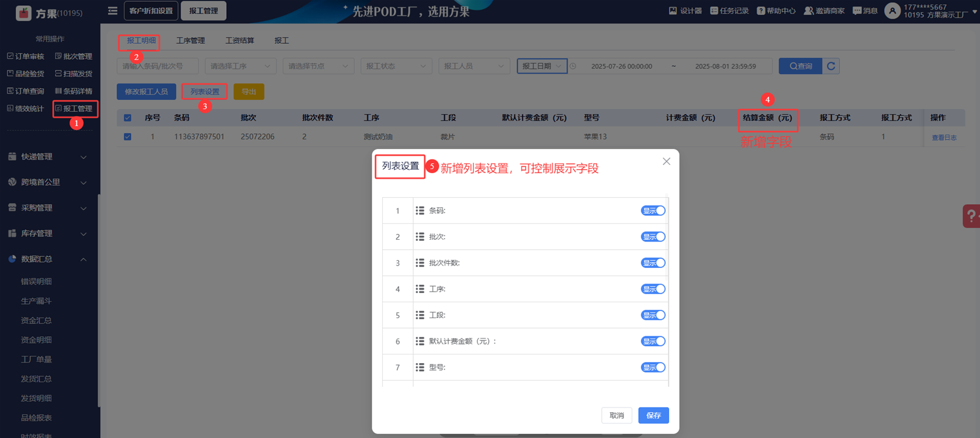980x438 pixels.
Task: Open 订单审核 in the sidebar shortcuts
Action: point(26,56)
